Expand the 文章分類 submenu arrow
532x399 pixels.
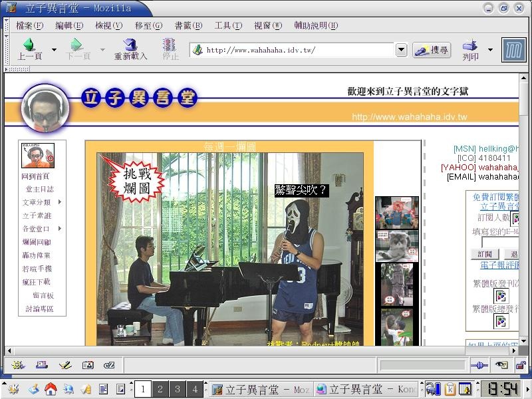(60, 202)
